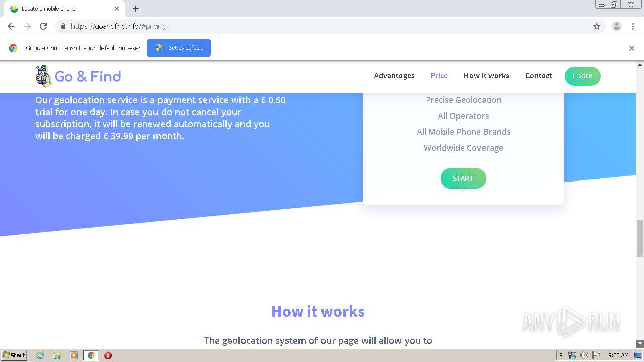Jump to How it works nav link
The image size is (644, 362).
click(x=487, y=76)
